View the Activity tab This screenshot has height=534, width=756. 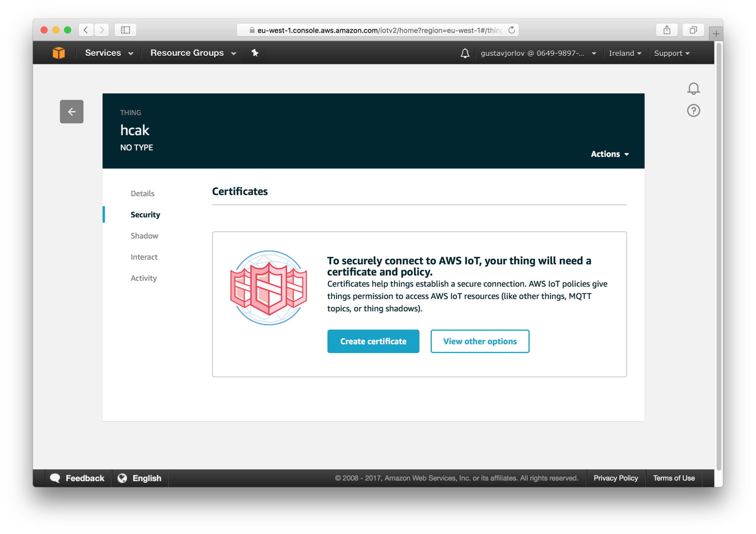click(x=144, y=278)
